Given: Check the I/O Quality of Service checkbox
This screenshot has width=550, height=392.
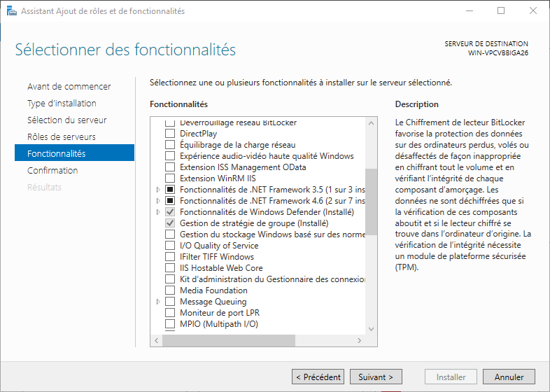Looking at the screenshot, I should tap(170, 246).
